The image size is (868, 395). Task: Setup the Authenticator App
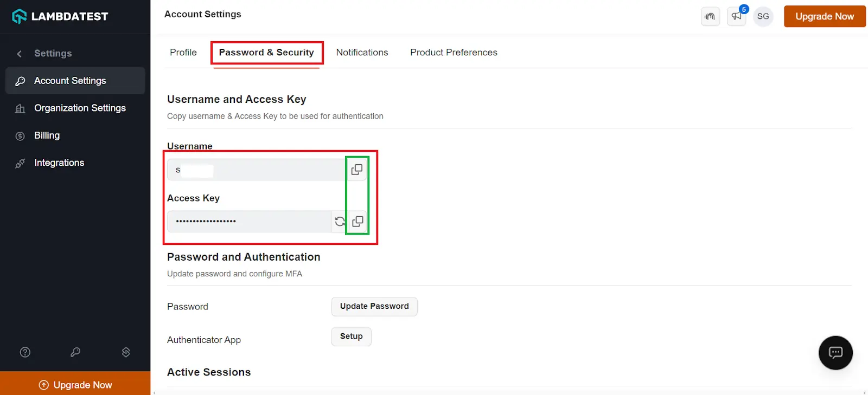351,336
